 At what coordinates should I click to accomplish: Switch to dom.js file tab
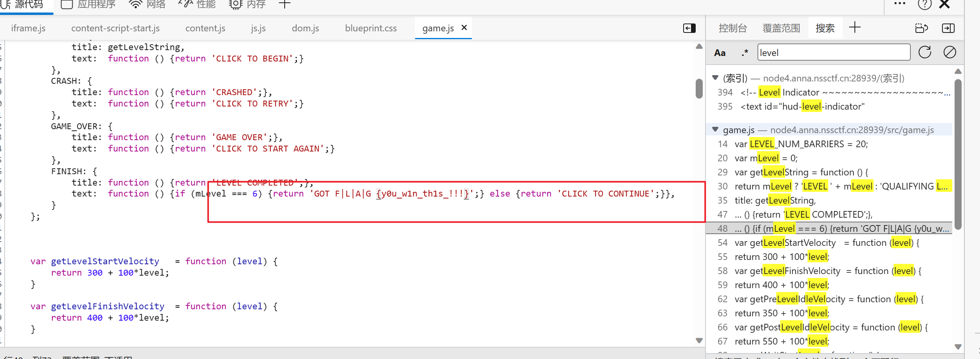305,28
